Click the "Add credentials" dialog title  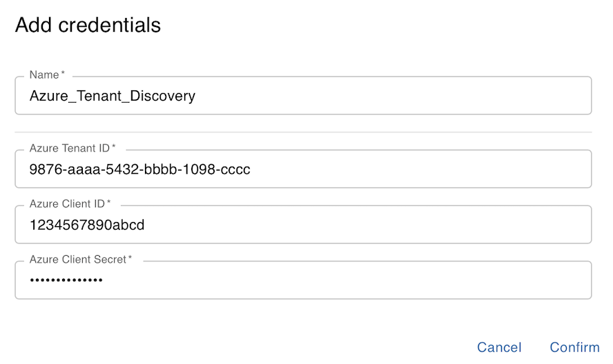(x=88, y=26)
